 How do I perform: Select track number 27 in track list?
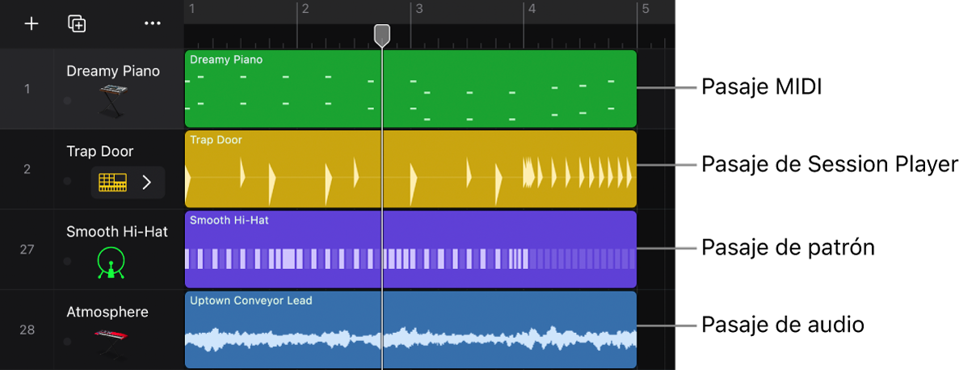coord(27,250)
